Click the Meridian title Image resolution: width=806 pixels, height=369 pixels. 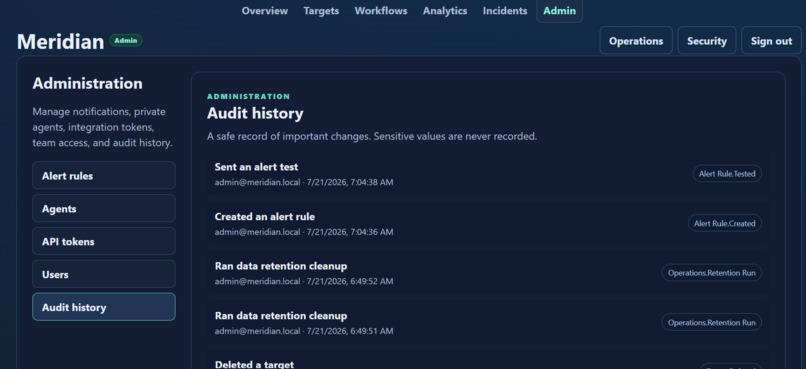[x=61, y=41]
